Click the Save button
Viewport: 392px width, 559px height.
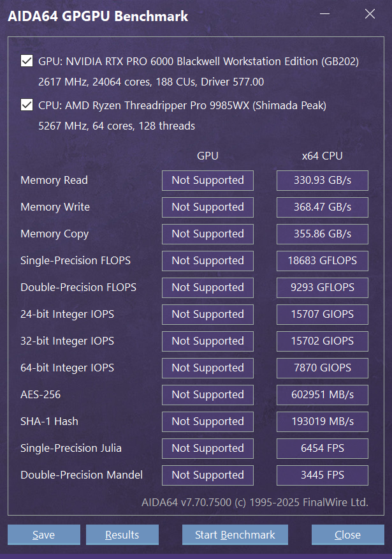pyautogui.click(x=44, y=534)
